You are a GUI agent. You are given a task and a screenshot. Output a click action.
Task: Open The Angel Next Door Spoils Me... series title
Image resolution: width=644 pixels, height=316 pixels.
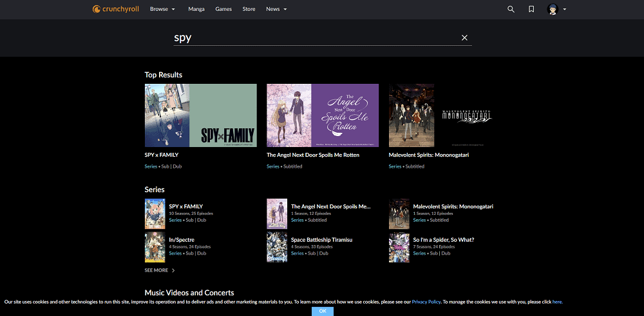point(330,206)
